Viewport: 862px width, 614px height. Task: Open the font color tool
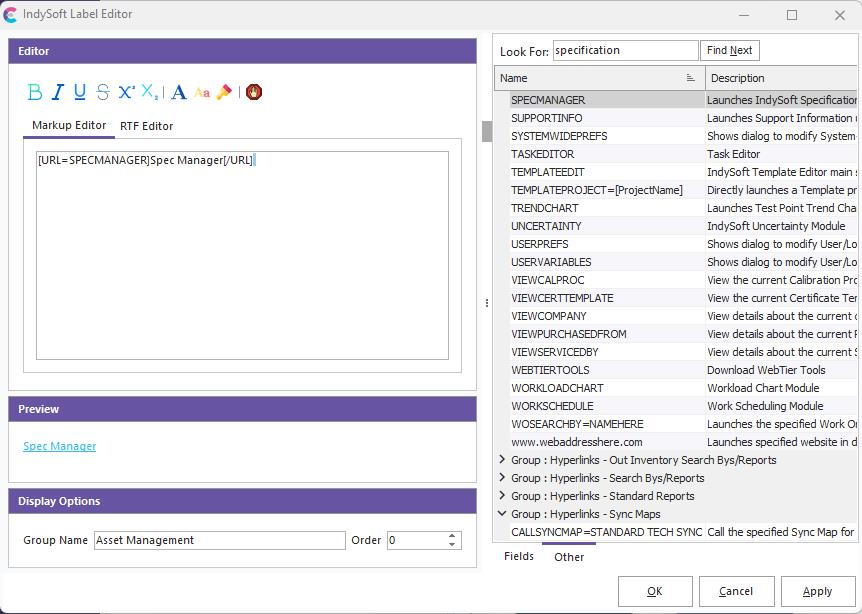179,92
